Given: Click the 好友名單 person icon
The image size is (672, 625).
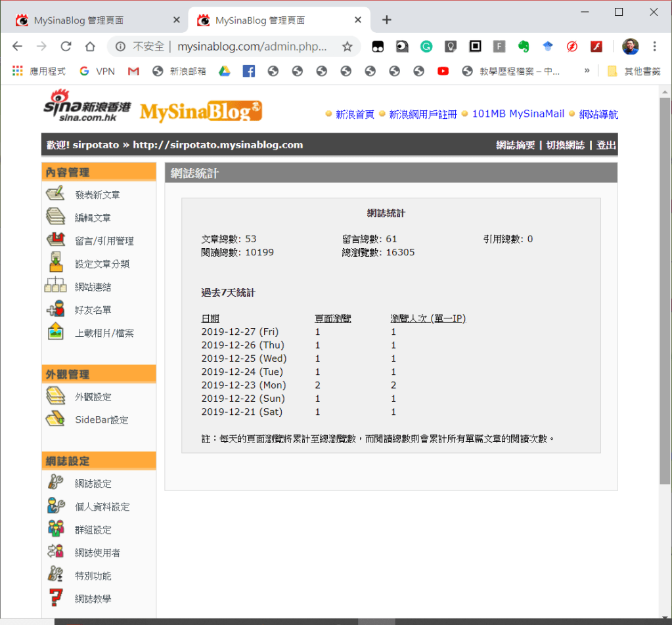Looking at the screenshot, I should (55, 309).
